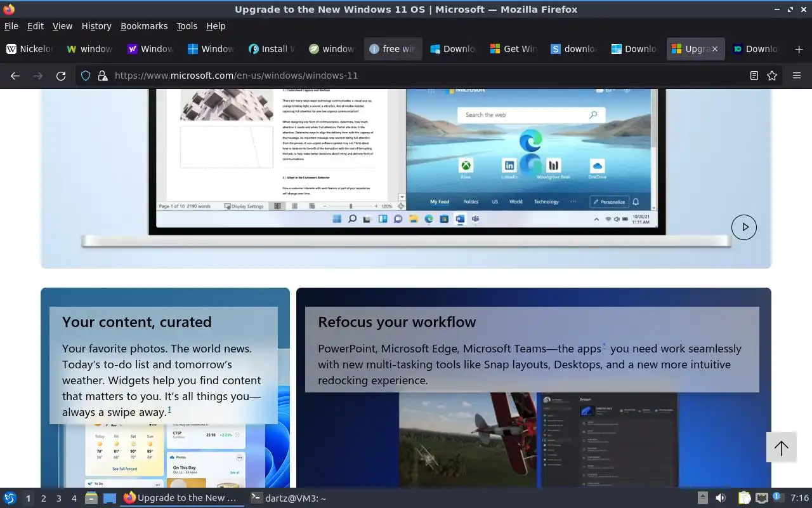Open the clipboard manager tray icon
Screen dimensions: 812x508
click(744, 498)
